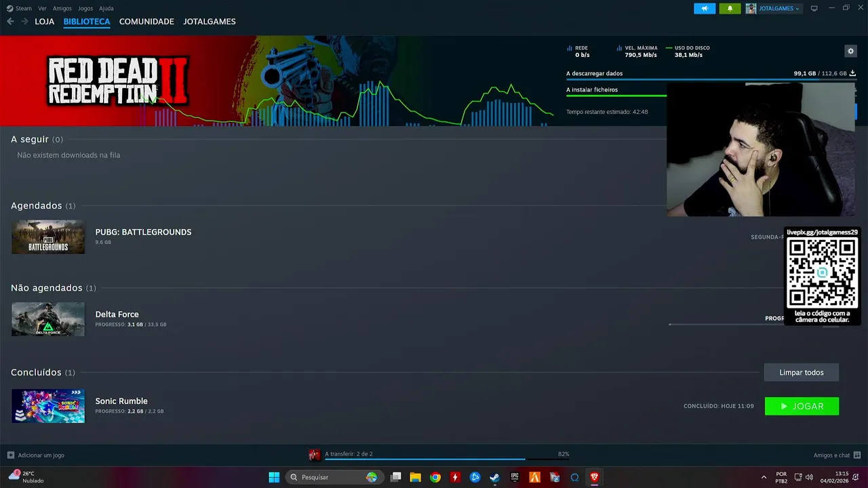Show hidden system tray icons
Image resolution: width=868 pixels, height=488 pixels.
click(x=764, y=477)
